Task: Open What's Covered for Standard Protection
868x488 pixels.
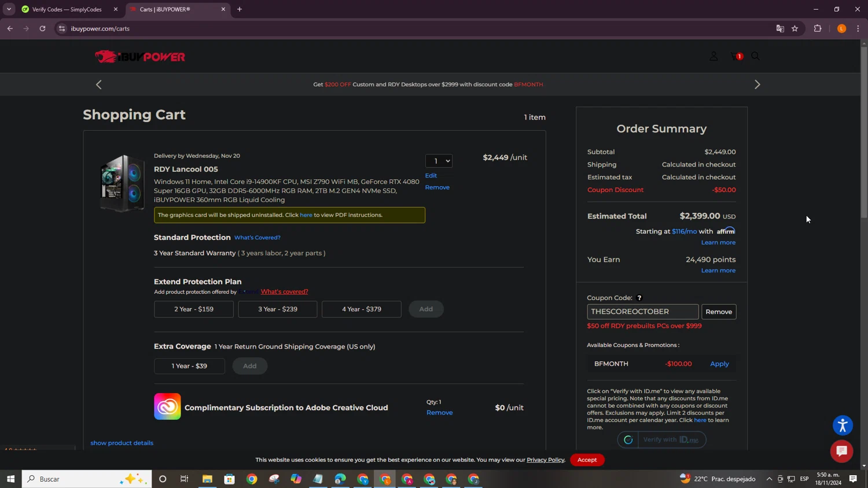Action: pos(258,238)
